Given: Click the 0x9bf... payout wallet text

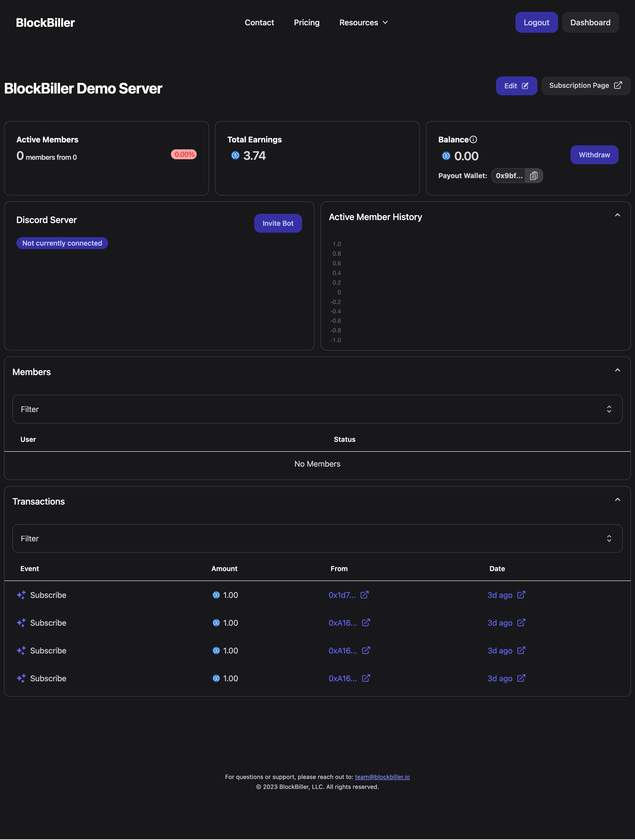Looking at the screenshot, I should (x=509, y=175).
